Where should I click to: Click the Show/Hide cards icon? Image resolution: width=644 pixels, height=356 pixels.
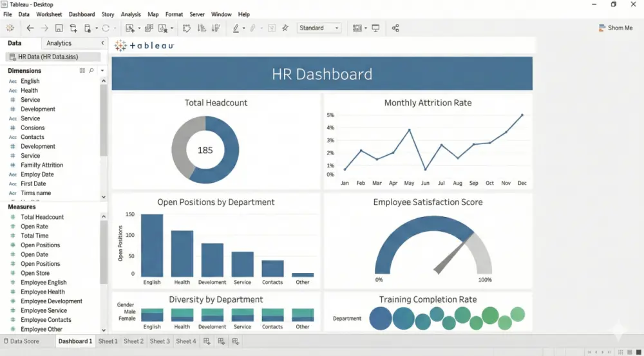coord(357,28)
